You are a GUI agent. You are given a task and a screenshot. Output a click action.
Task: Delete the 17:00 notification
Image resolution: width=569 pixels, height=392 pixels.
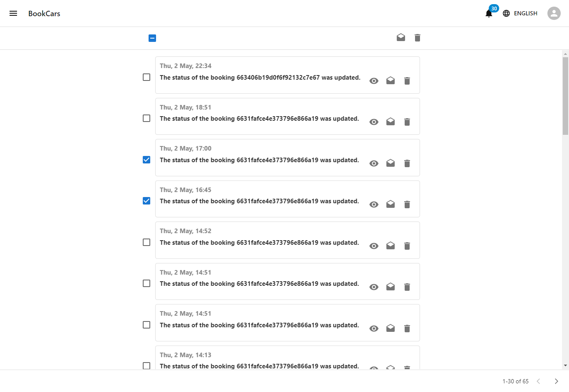point(407,163)
